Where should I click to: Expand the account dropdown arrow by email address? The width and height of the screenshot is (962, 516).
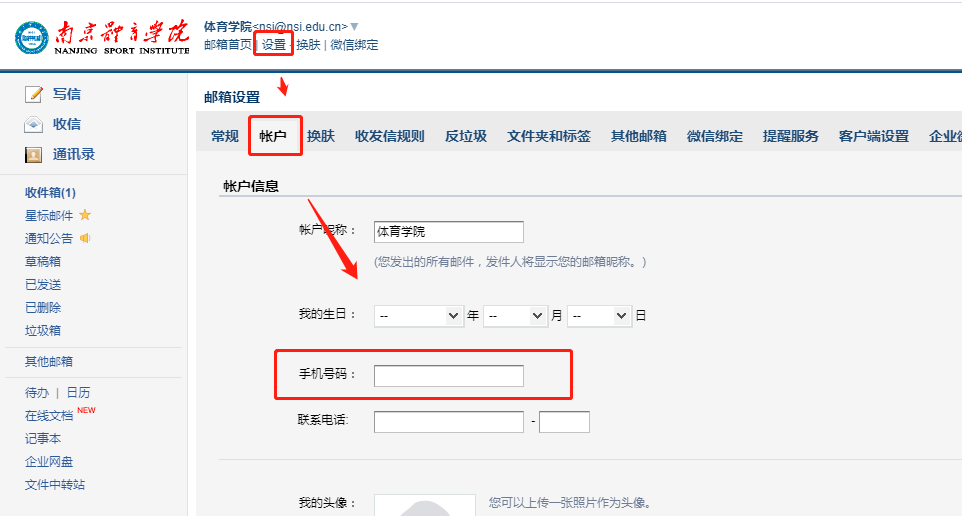[354, 26]
